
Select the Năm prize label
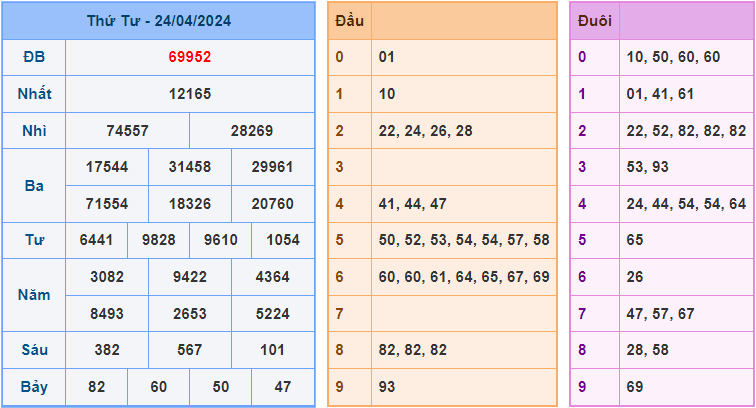point(34,295)
